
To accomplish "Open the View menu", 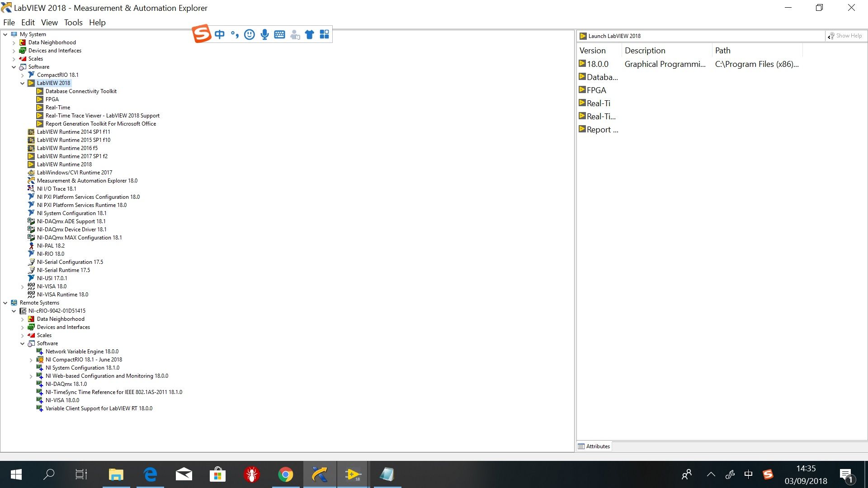I will click(x=49, y=22).
